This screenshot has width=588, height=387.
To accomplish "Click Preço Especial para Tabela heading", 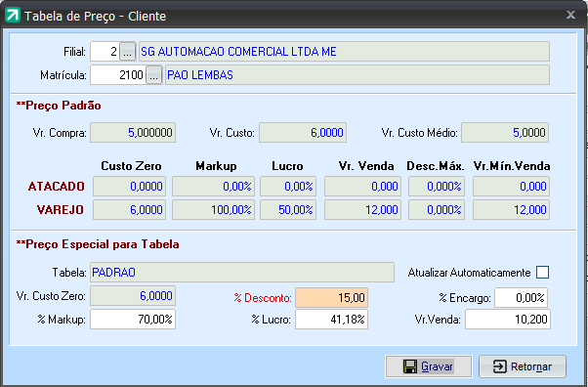I will [98, 244].
